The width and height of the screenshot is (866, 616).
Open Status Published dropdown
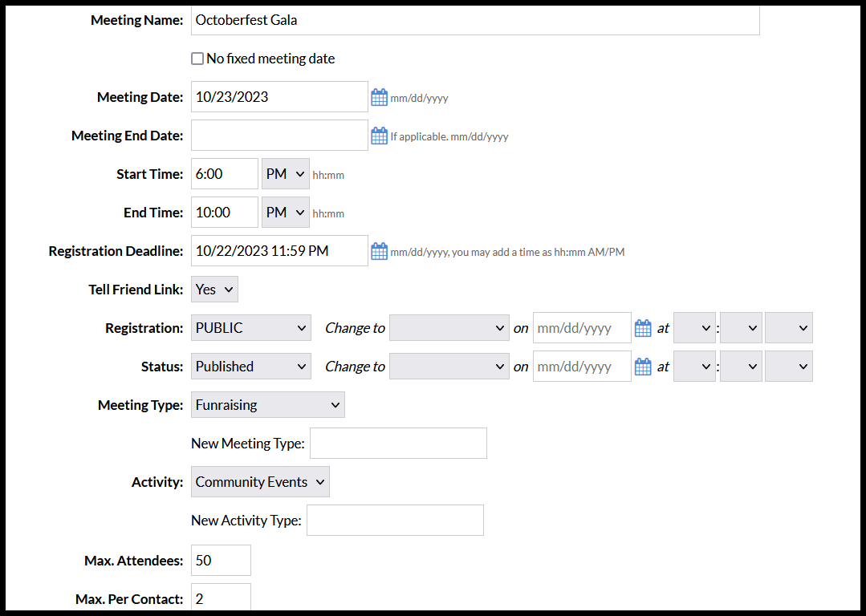pos(251,367)
